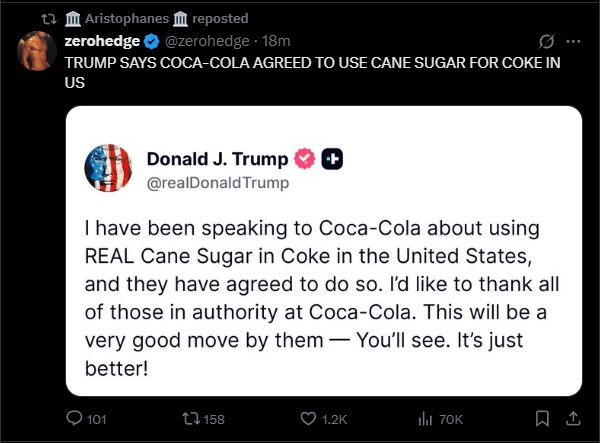Screen dimensions: 600x443
Task: Share the post via upload icon
Action: tap(573, 419)
